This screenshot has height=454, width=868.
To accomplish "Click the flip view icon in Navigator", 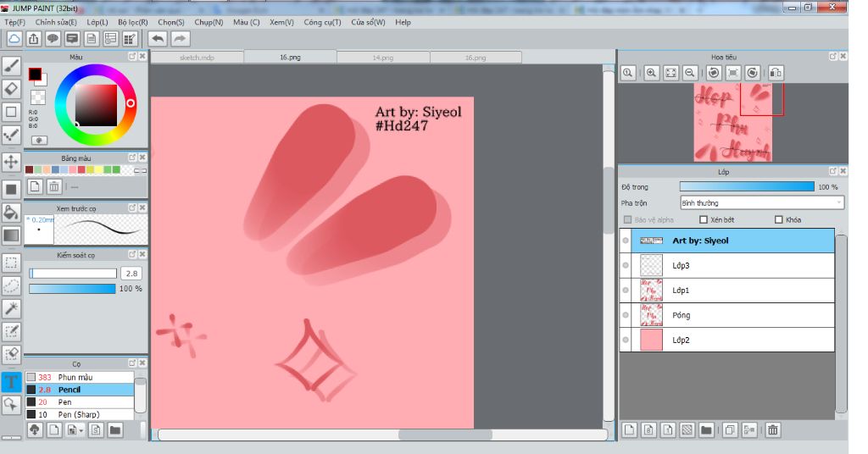I will point(776,73).
